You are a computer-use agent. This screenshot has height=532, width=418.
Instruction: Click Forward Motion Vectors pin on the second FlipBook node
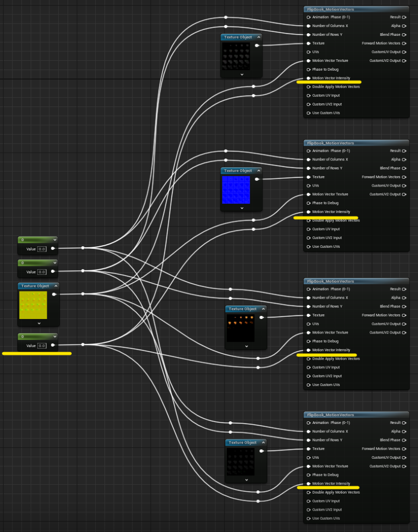point(404,177)
